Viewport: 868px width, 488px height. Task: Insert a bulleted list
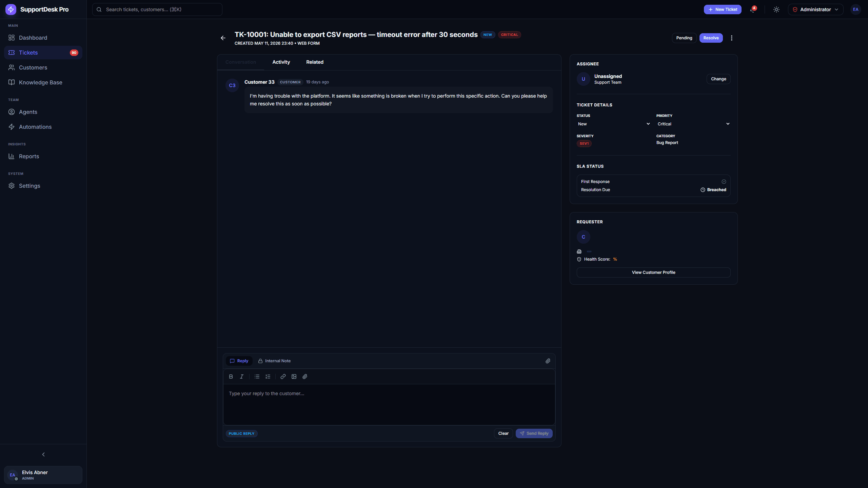pos(257,377)
